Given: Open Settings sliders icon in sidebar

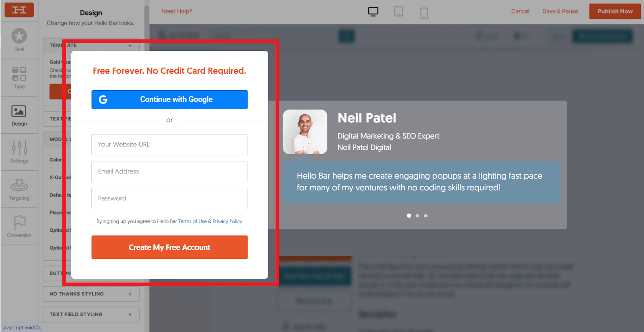Looking at the screenshot, I should coord(19,148).
